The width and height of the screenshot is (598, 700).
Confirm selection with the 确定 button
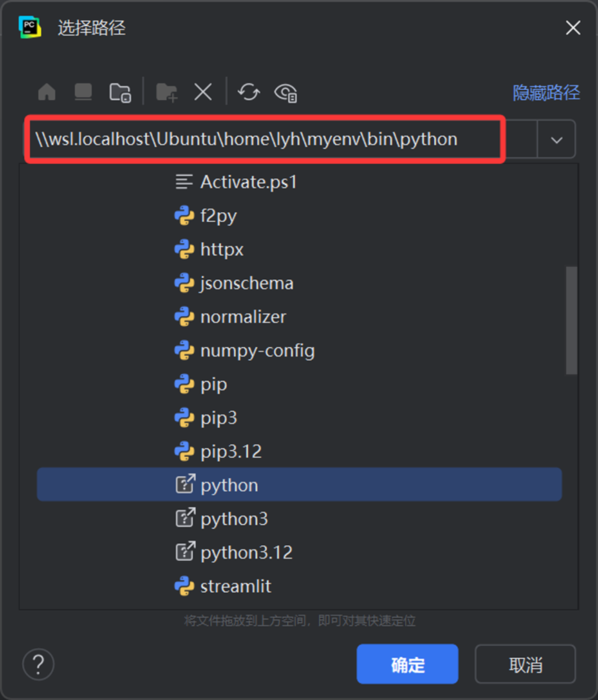click(x=407, y=663)
